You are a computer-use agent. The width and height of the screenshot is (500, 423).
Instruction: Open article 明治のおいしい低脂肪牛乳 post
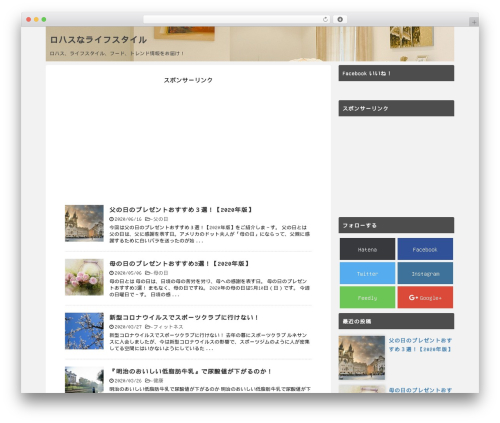coord(191,371)
